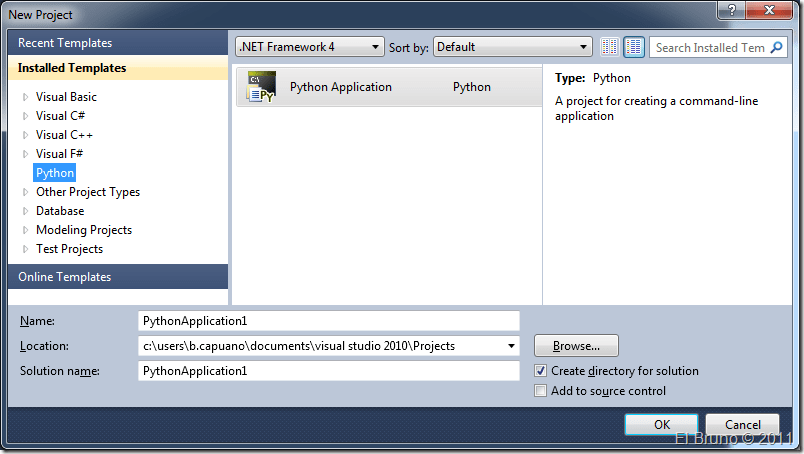Image resolution: width=804 pixels, height=454 pixels.
Task: Select Python in the templates tree
Action: tap(55, 173)
